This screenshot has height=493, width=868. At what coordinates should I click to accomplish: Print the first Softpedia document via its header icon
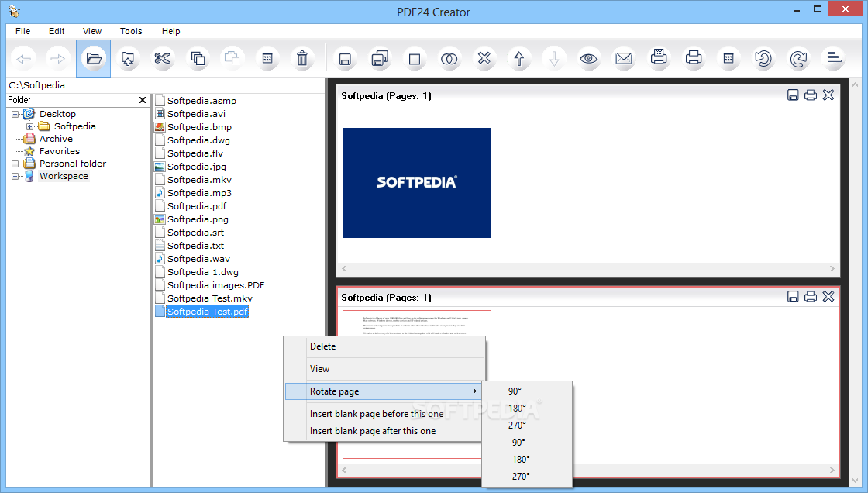pyautogui.click(x=811, y=95)
